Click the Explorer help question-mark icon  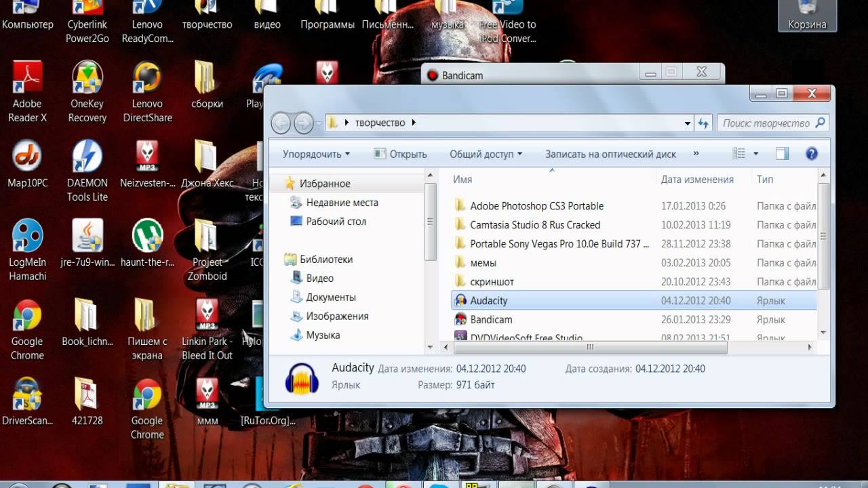pyautogui.click(x=812, y=154)
